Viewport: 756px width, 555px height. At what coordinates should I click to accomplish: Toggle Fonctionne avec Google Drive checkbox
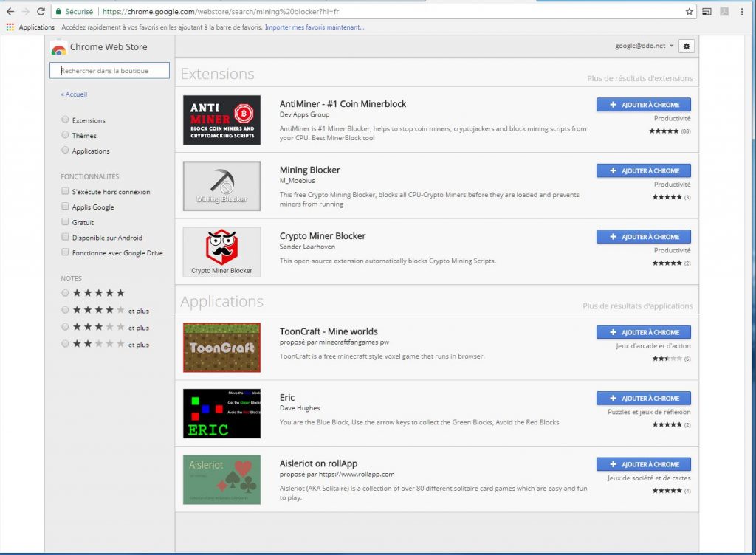pyautogui.click(x=66, y=252)
